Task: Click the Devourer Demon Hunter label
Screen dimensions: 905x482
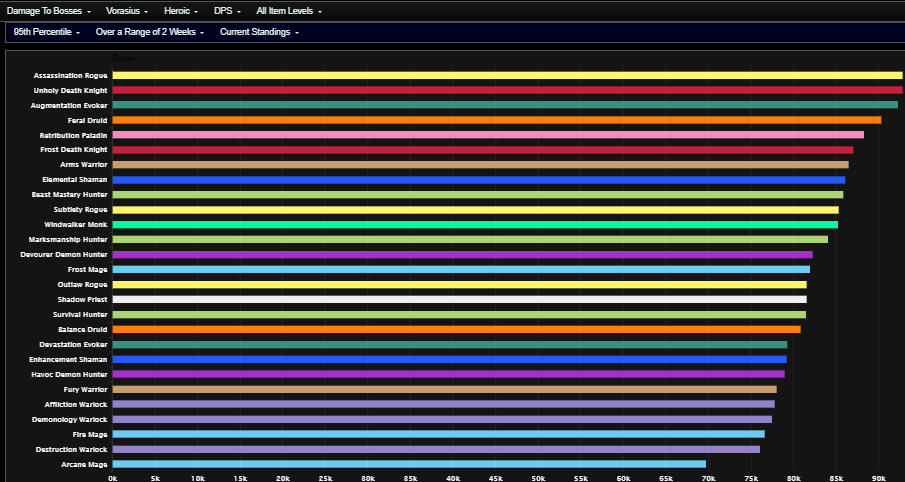Action: [63, 255]
